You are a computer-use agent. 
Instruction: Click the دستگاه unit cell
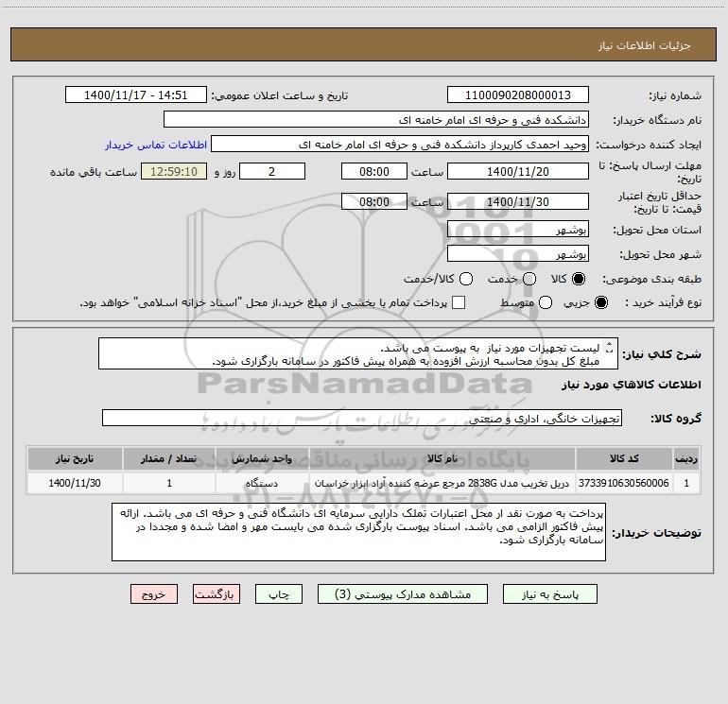coord(262,483)
